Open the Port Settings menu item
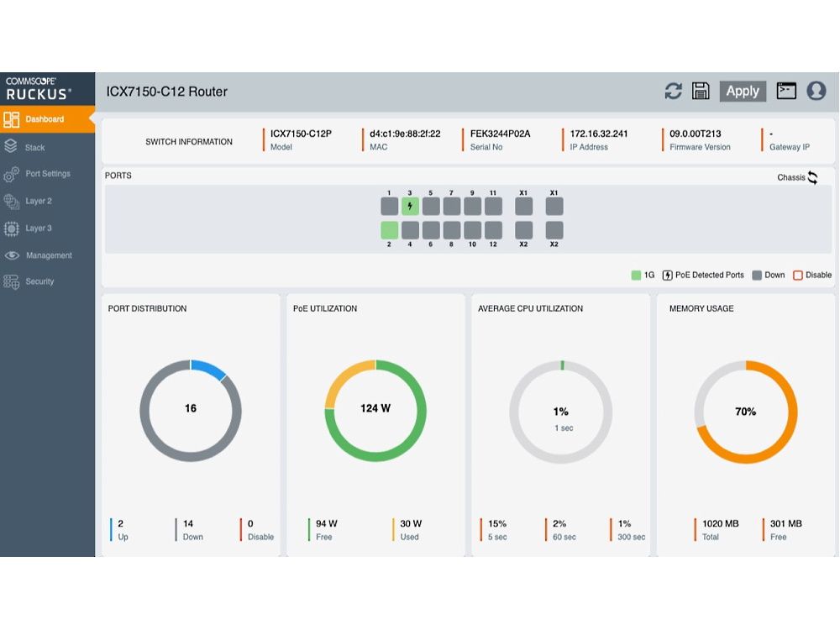Image resolution: width=840 pixels, height=630 pixels. coord(47,174)
